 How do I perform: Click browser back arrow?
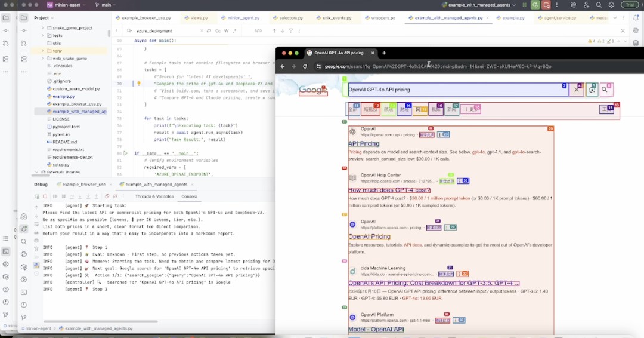click(283, 66)
